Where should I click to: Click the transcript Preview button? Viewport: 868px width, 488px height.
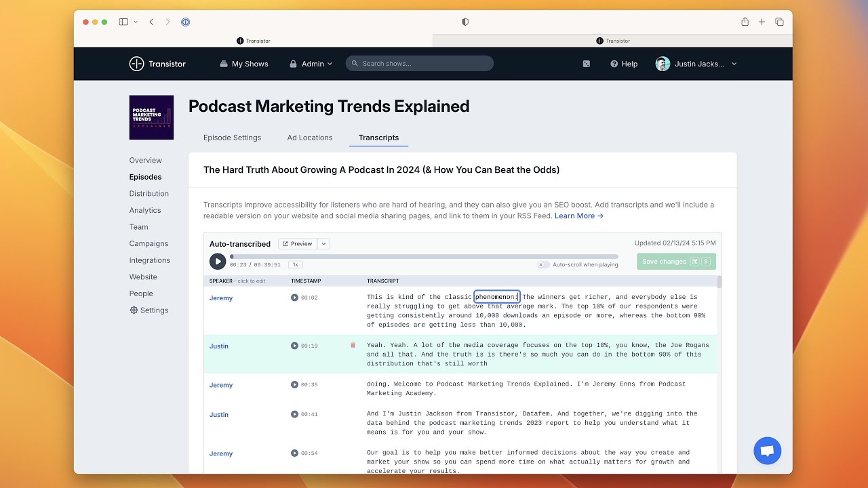coord(298,244)
